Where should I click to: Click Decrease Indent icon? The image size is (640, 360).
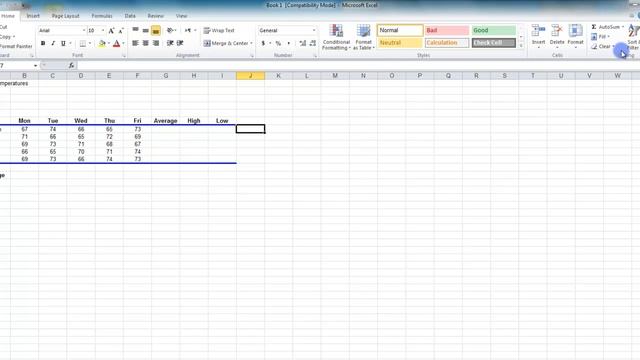point(170,43)
